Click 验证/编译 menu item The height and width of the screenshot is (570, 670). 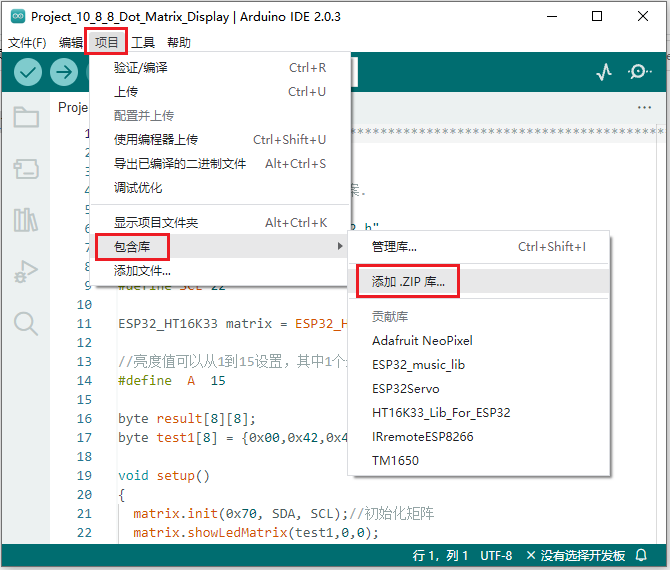pos(141,68)
